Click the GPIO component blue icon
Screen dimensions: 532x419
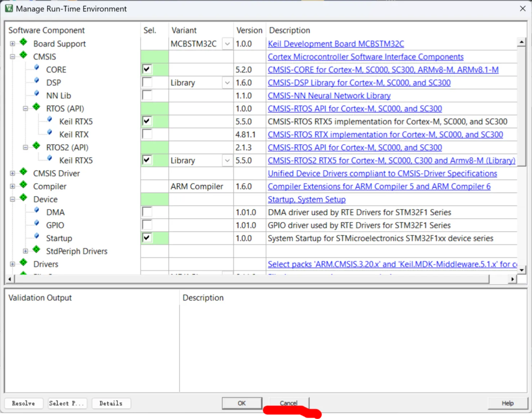pyautogui.click(x=37, y=223)
